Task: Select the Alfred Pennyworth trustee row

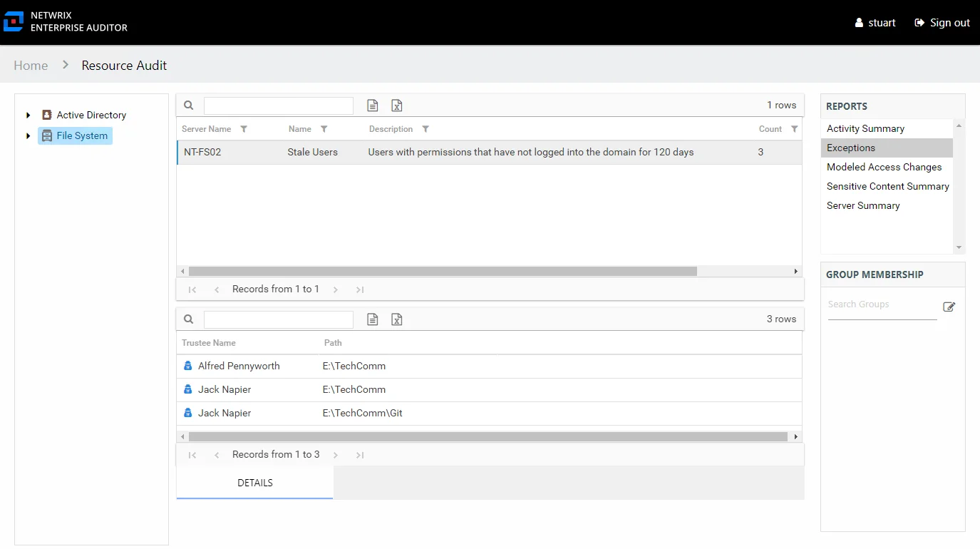Action: (x=489, y=366)
